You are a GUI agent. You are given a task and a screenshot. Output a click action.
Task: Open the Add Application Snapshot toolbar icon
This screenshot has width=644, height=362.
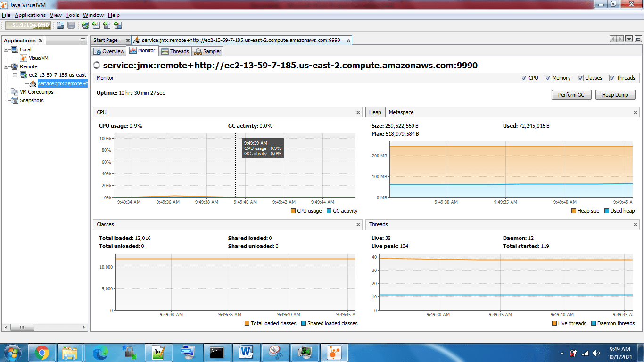click(x=118, y=25)
